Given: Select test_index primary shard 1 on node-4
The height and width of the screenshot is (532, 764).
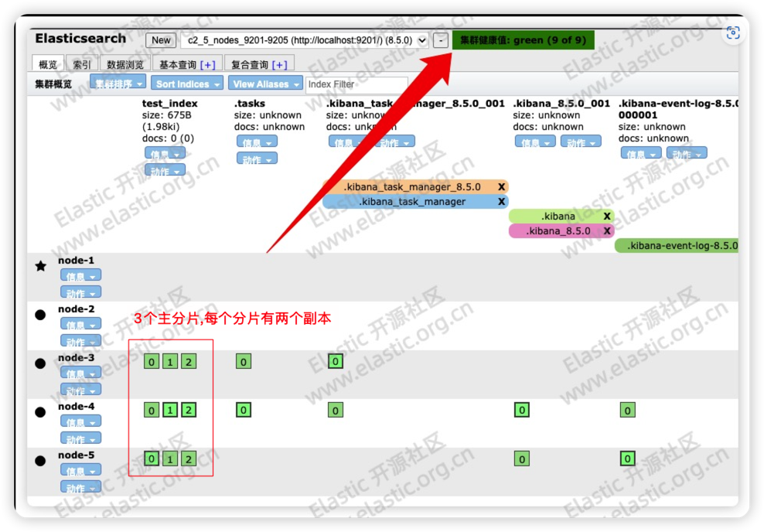Looking at the screenshot, I should pos(170,410).
